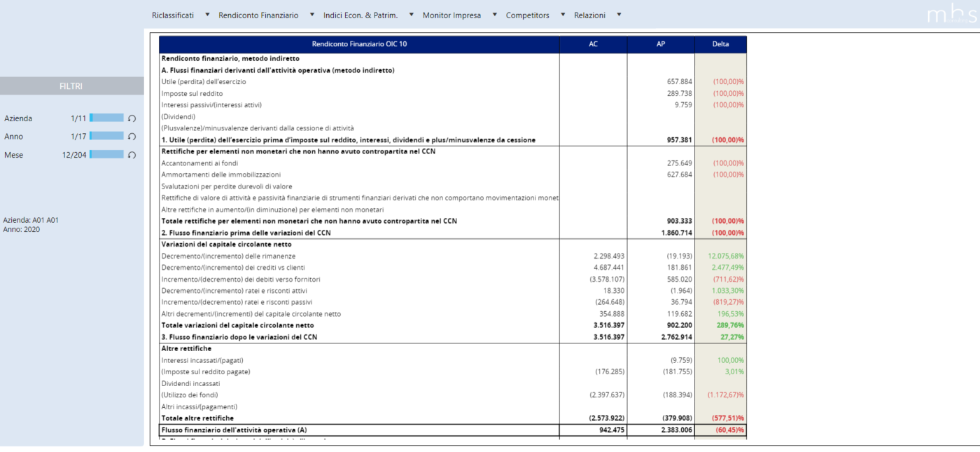
Task: Click the 'Anno: 2020' selection text
Action: click(x=22, y=229)
